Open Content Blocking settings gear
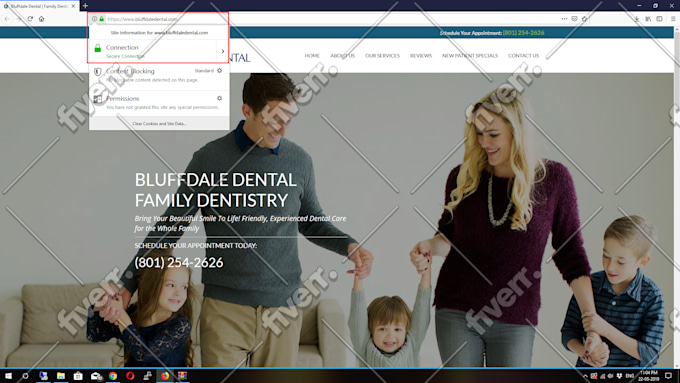 pos(219,71)
